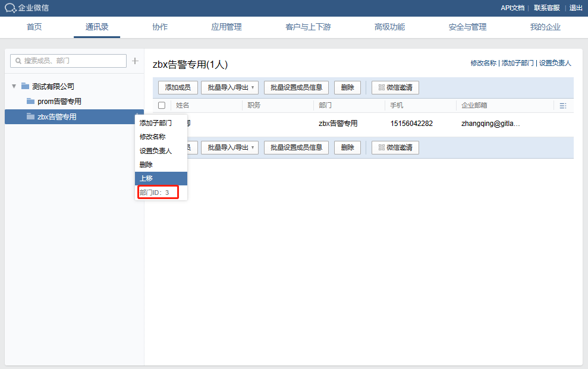Open the API文档 link
The width and height of the screenshot is (588, 369).
coord(512,8)
